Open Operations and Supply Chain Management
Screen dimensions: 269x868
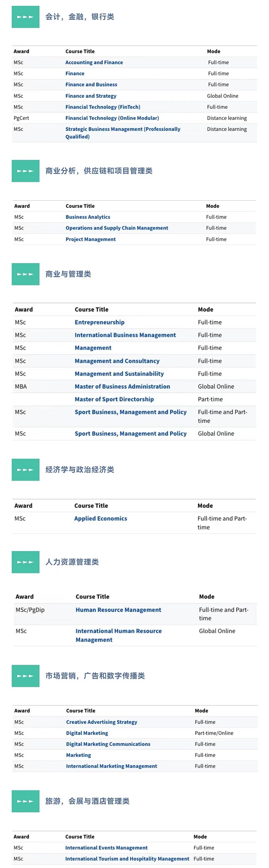[x=117, y=228]
